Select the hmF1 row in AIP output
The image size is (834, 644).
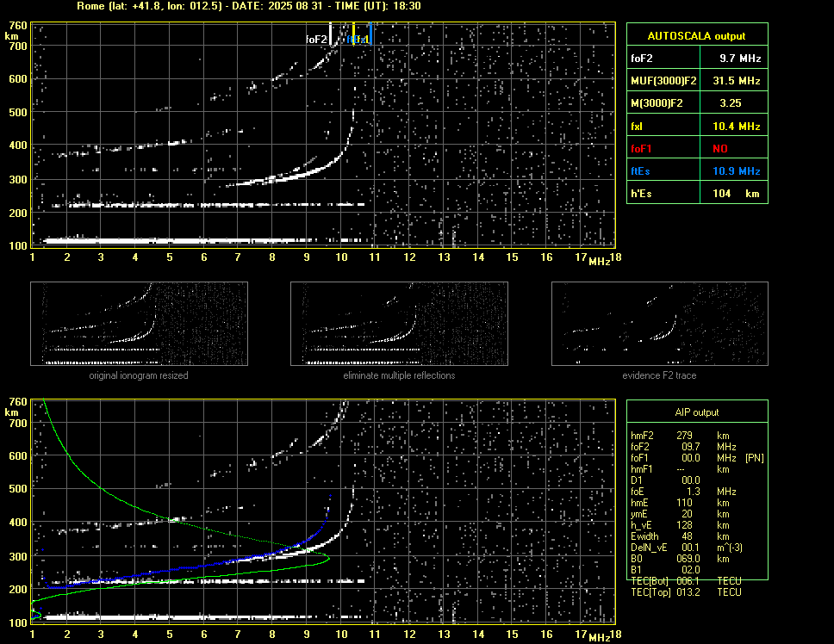coord(679,469)
